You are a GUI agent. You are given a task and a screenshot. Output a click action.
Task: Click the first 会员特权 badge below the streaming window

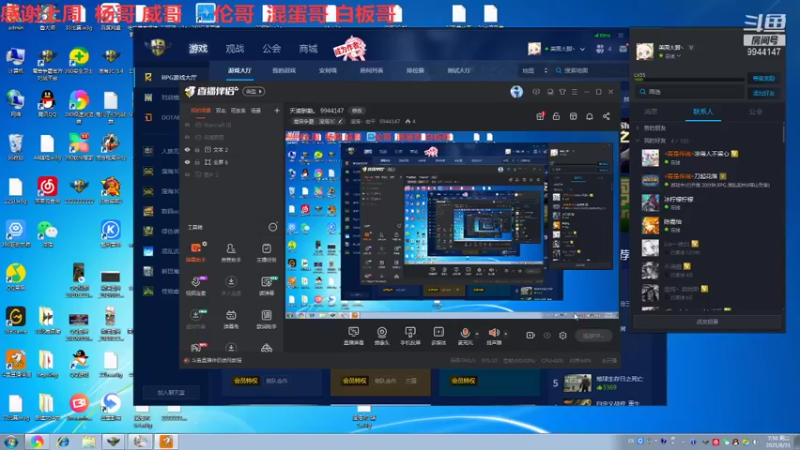(245, 381)
